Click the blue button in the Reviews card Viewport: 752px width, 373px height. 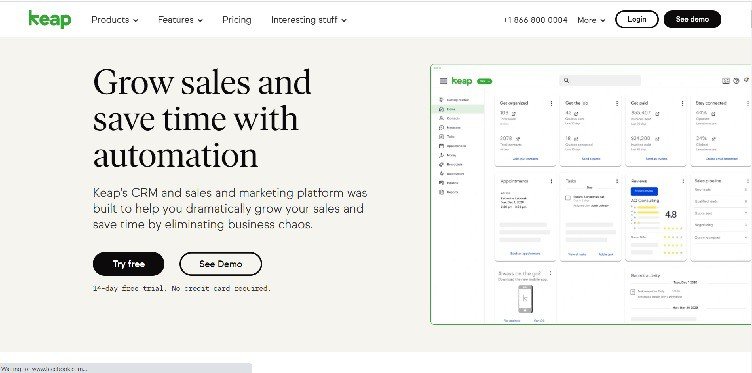pos(644,191)
